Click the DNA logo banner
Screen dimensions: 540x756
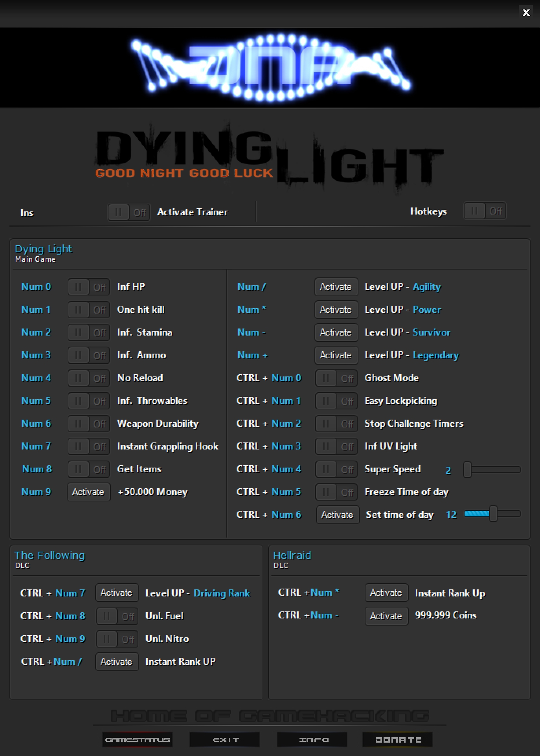270,68
